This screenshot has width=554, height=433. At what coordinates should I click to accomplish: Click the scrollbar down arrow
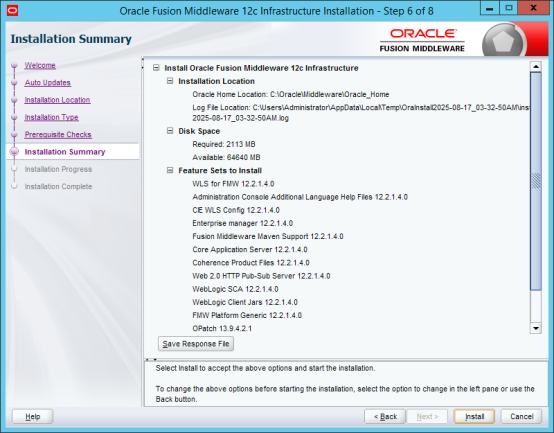[x=536, y=328]
